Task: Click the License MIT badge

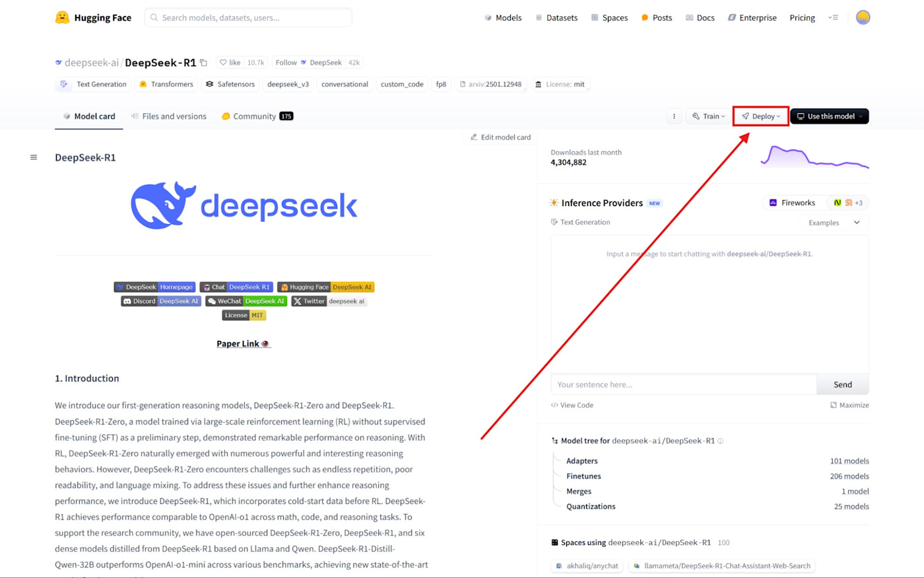Action: [x=244, y=315]
